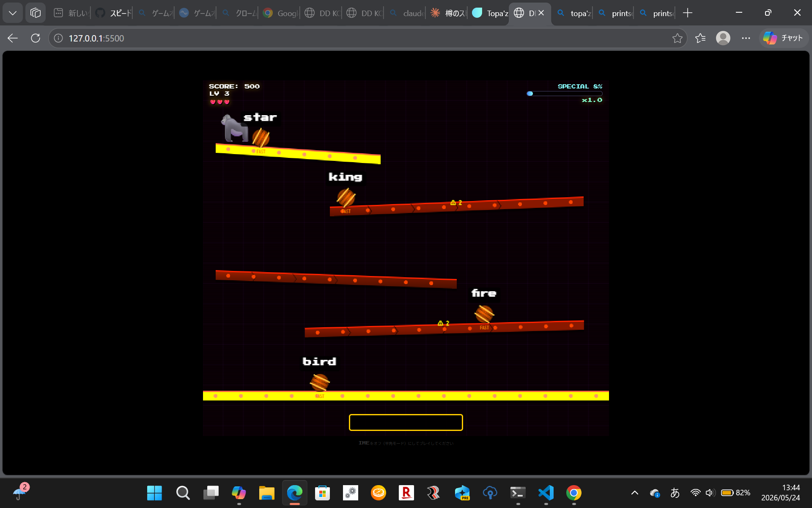Switch to the 樽のス tab
Viewport: 812px width, 508px height.
point(447,13)
